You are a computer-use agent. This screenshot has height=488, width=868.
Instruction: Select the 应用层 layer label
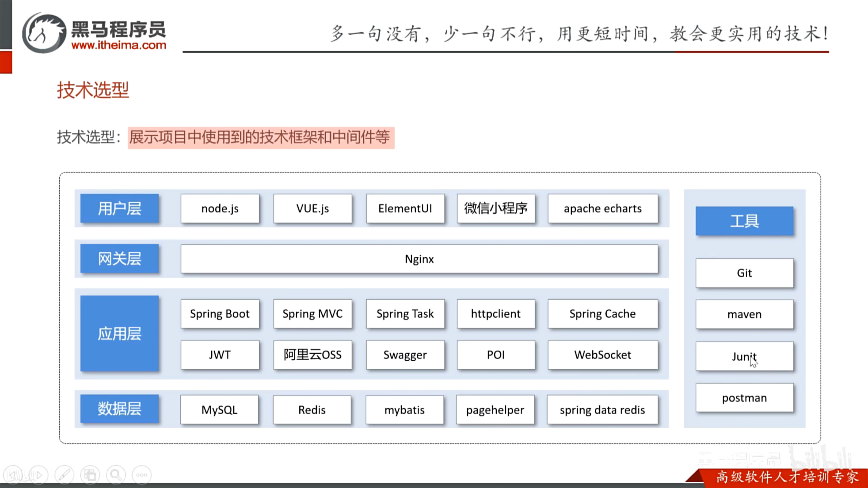coord(119,333)
